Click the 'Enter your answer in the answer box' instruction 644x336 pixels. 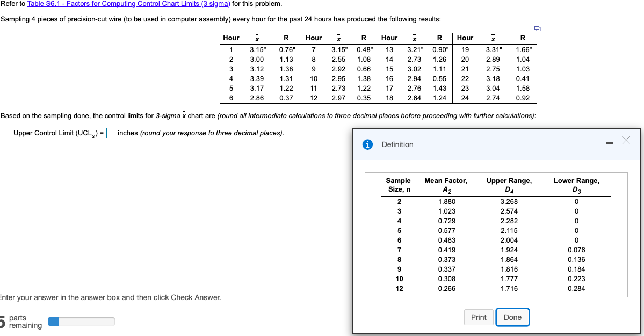click(111, 297)
